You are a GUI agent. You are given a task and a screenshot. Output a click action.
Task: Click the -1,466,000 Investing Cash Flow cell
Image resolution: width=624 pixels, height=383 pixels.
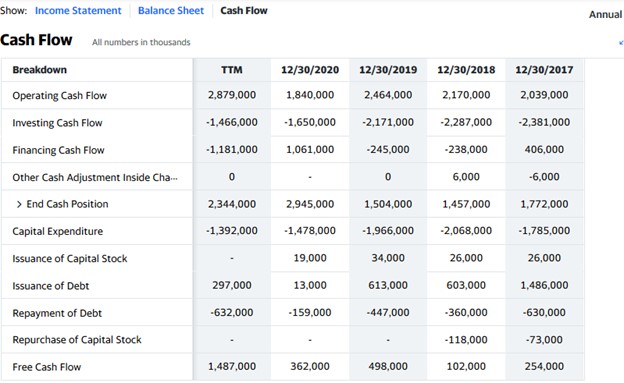232,122
